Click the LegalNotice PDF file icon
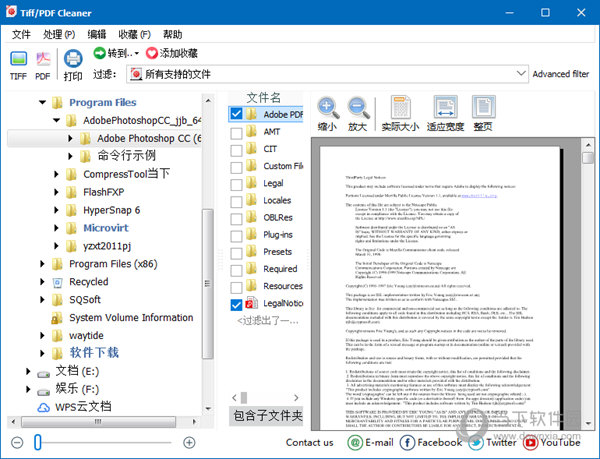This screenshot has height=459, width=600. point(251,303)
